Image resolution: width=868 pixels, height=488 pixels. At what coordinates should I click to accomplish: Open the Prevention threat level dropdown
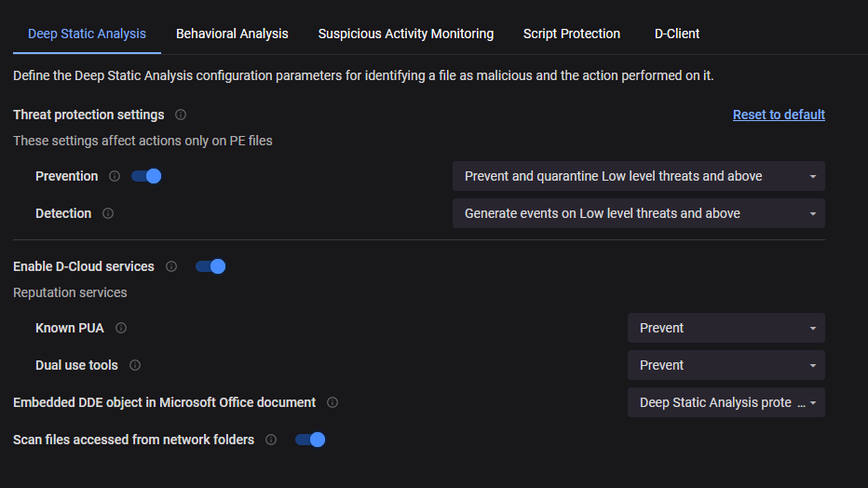[x=638, y=176]
